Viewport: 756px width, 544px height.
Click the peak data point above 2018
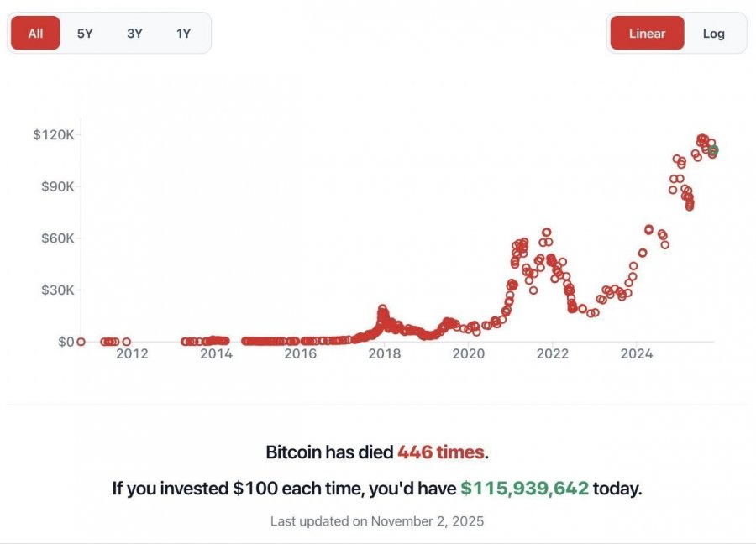click(x=382, y=309)
